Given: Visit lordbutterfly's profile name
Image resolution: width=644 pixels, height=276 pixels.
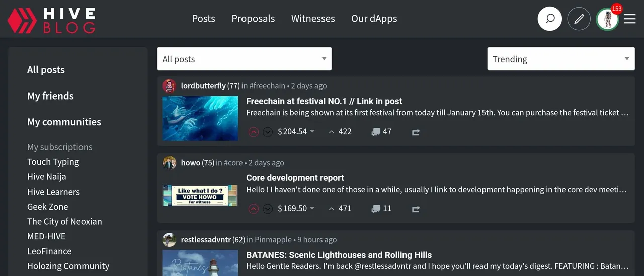Looking at the screenshot, I should 203,86.
